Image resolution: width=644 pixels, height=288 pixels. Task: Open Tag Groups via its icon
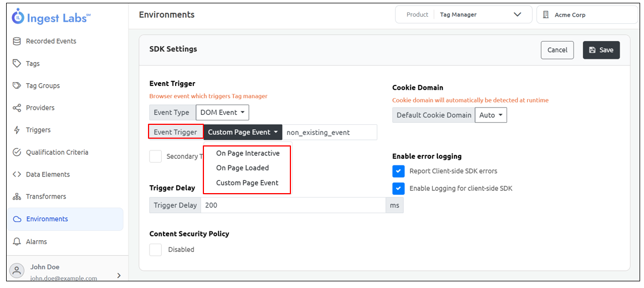click(17, 85)
